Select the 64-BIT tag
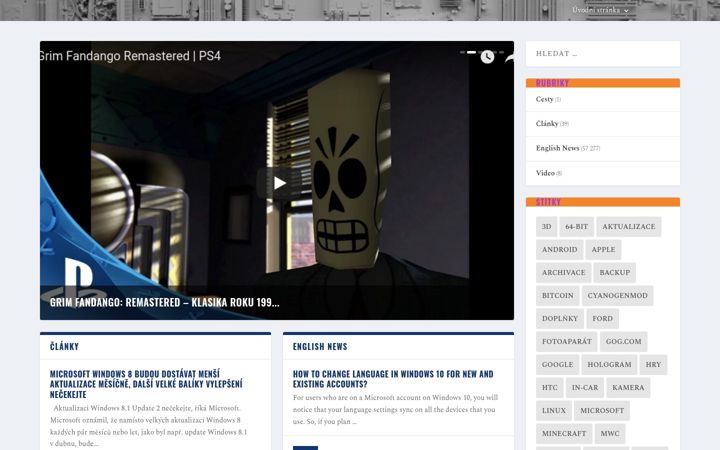Image resolution: width=720 pixels, height=450 pixels. click(x=576, y=226)
